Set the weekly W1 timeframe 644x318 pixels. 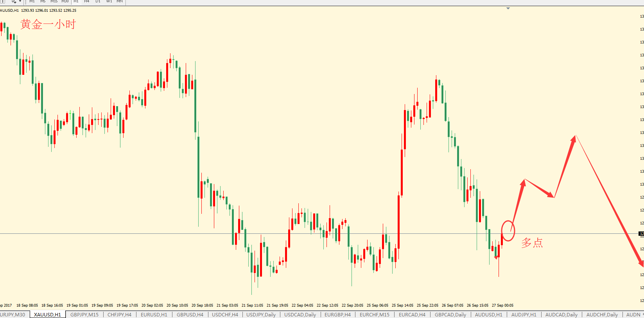click(109, 2)
